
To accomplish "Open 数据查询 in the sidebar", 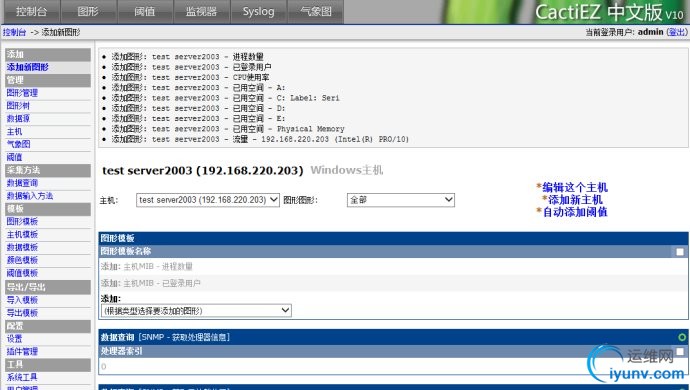I will click(x=22, y=183).
